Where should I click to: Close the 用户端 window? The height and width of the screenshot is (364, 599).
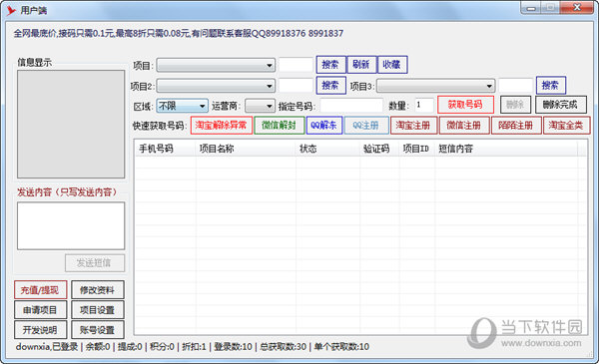(578, 8)
